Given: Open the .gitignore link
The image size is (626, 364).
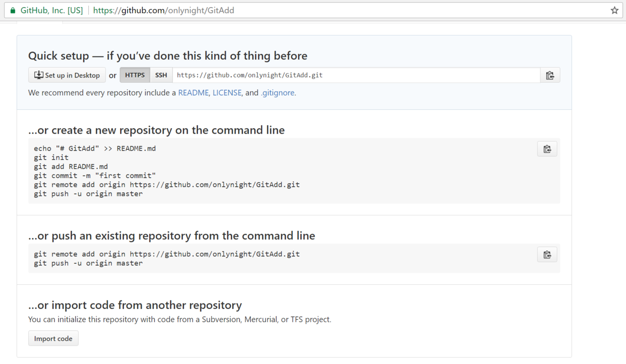Looking at the screenshot, I should (x=278, y=93).
